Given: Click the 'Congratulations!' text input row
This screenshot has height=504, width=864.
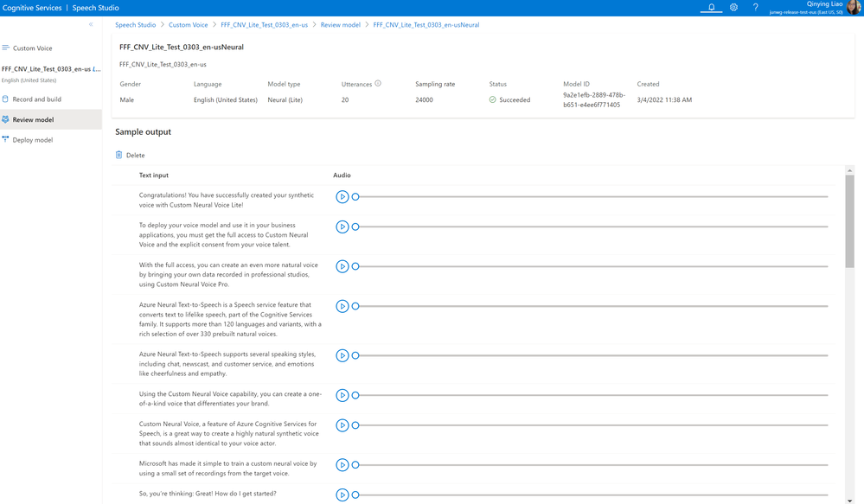Looking at the screenshot, I should (x=227, y=200).
